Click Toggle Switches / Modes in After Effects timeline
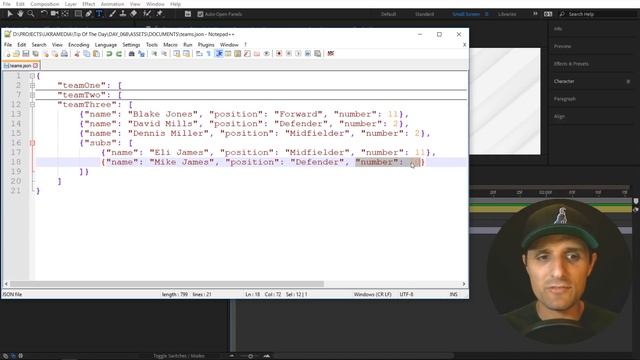The height and width of the screenshot is (360, 640). [x=179, y=356]
